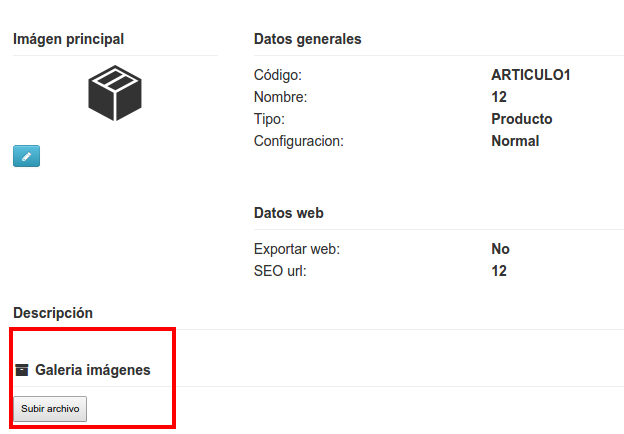Image resolution: width=624 pixels, height=434 pixels.
Task: Click the Datos generales heading
Action: click(x=308, y=39)
